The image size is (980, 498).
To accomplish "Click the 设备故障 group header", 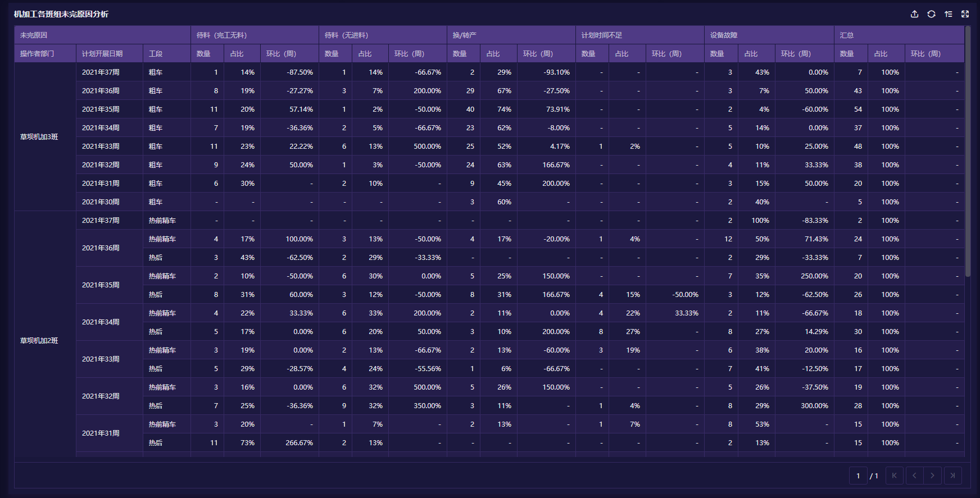I will pyautogui.click(x=724, y=35).
